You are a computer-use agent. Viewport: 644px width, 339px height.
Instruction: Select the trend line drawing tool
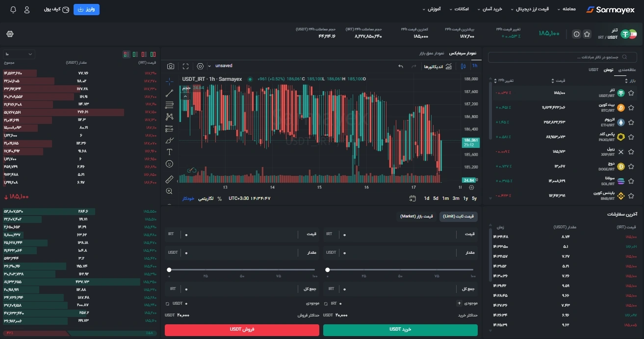tap(170, 93)
